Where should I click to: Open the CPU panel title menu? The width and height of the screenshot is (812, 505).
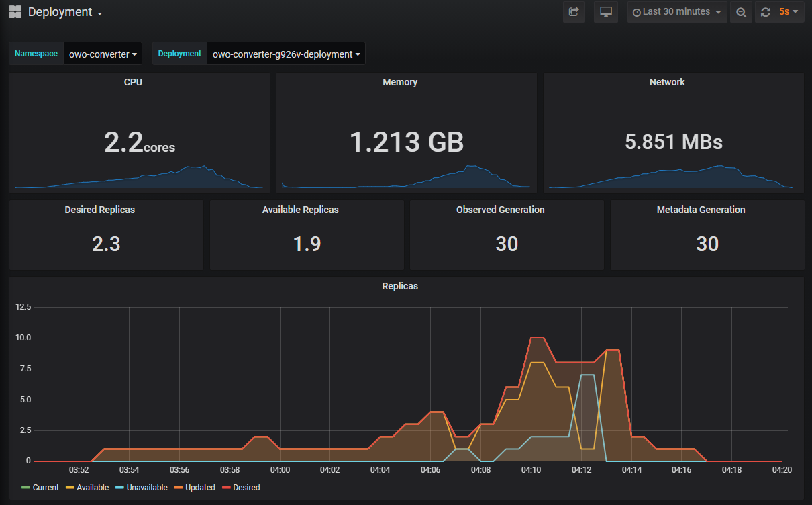point(133,82)
